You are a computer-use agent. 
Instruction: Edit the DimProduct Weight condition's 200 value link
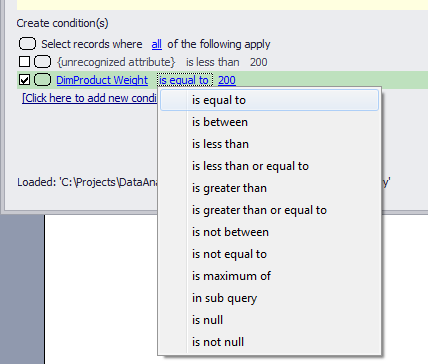pos(227,80)
